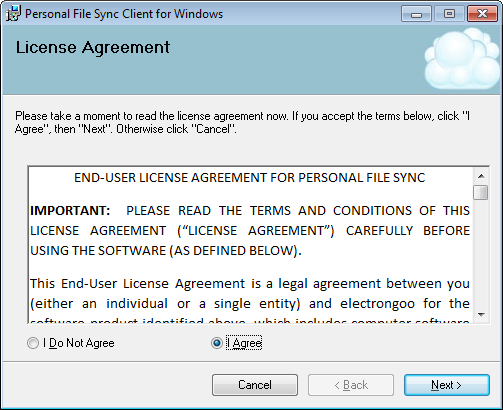The height and width of the screenshot is (410, 503).
Task: Click the window title "Personal File Sync Client for Windows"
Action: click(124, 14)
